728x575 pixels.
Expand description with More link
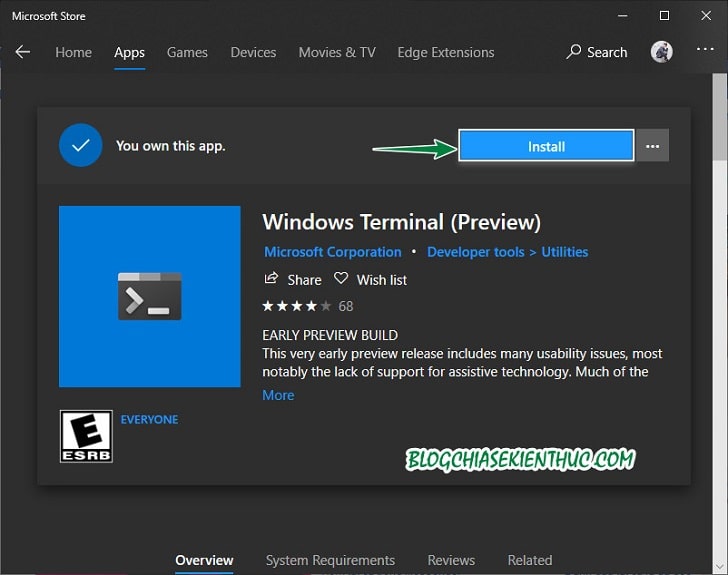tap(278, 395)
